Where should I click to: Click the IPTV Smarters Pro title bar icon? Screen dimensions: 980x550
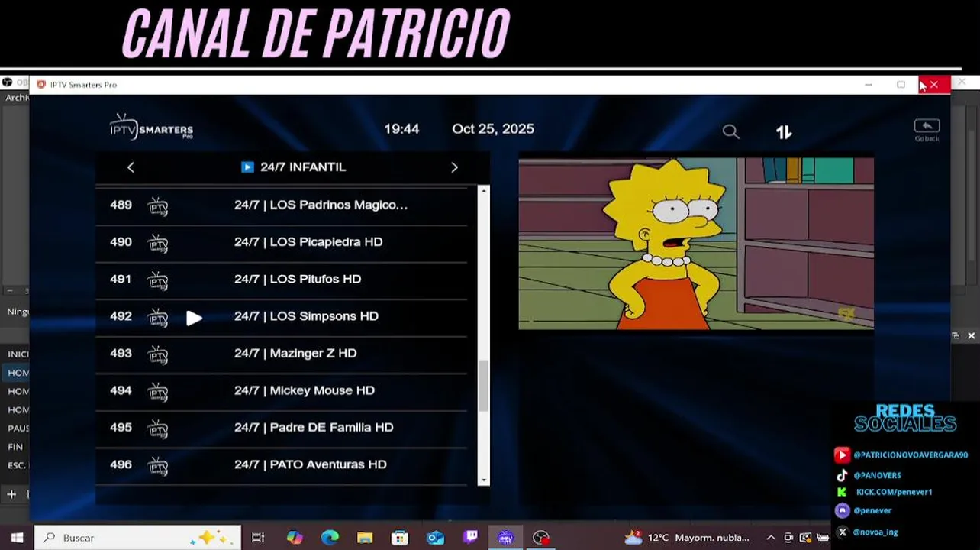pos(41,85)
